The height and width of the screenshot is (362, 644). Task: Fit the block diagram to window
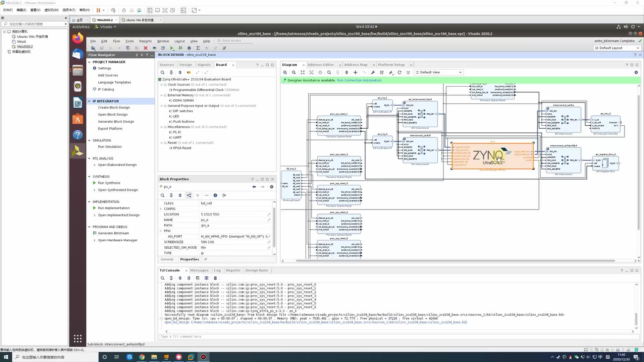303,72
